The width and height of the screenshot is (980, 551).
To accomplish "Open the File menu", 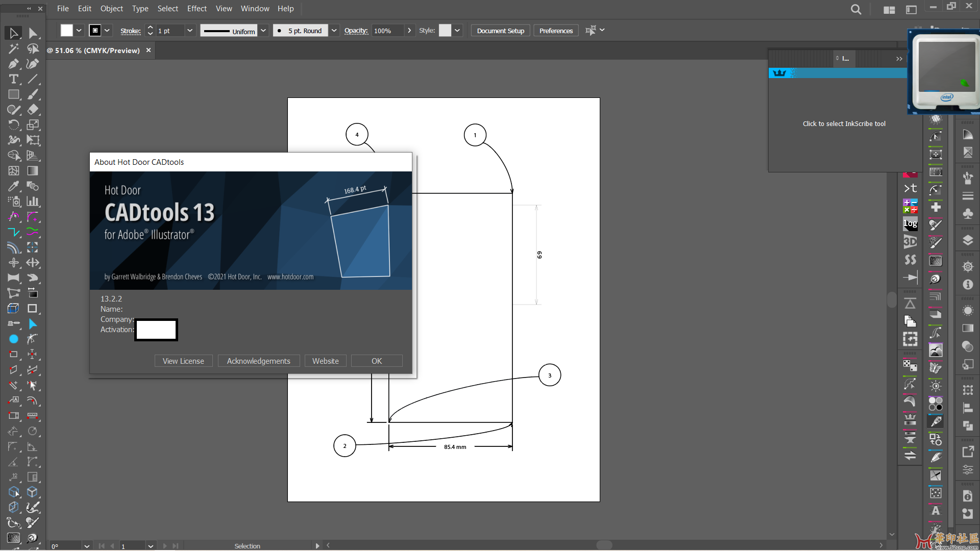I will (63, 9).
